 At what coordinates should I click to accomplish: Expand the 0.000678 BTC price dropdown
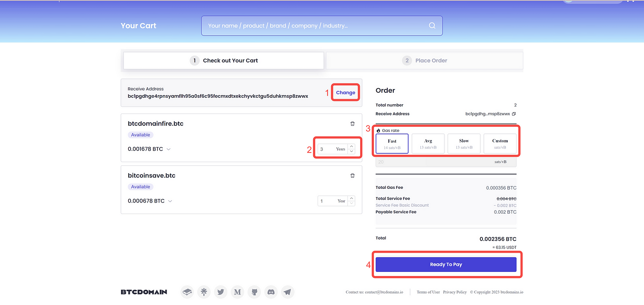point(170,201)
